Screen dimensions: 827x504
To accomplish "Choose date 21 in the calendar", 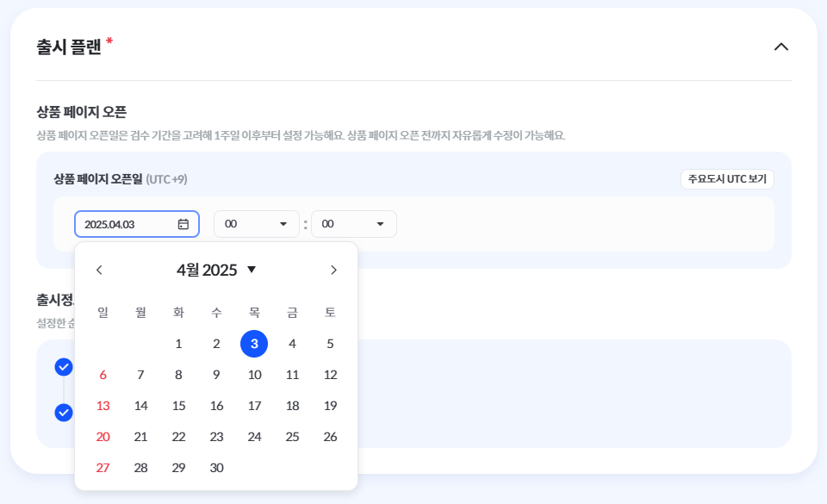I will click(140, 437).
